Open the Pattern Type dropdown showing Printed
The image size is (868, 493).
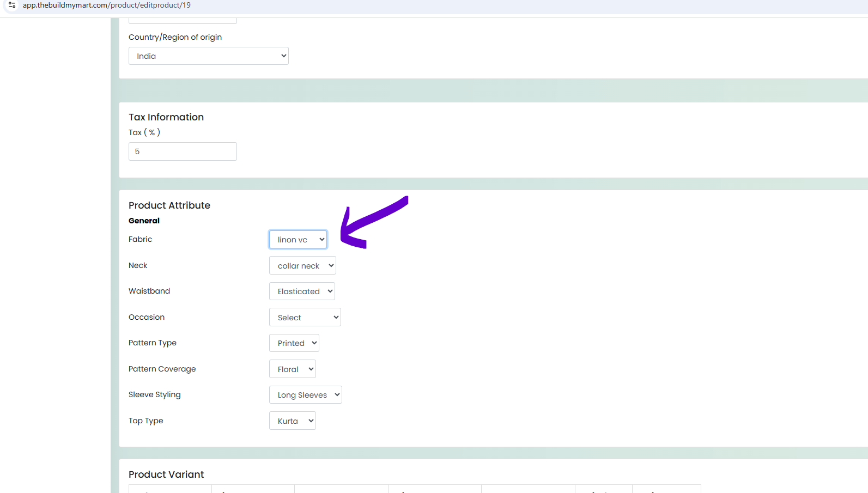[294, 343]
